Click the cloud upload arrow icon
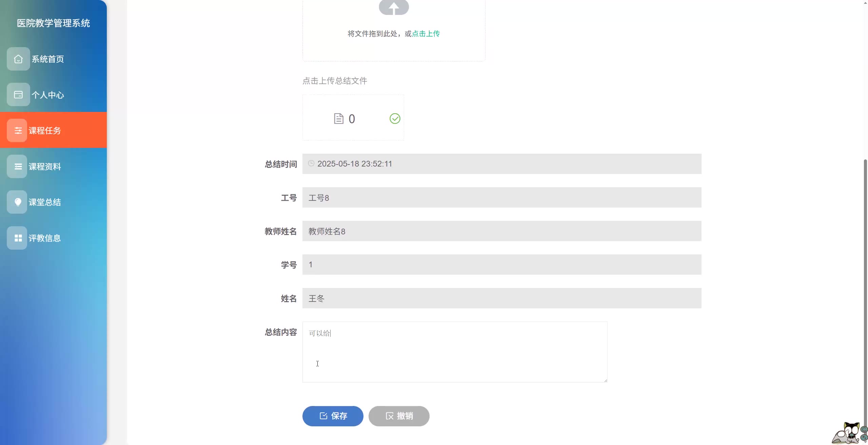 point(394,7)
